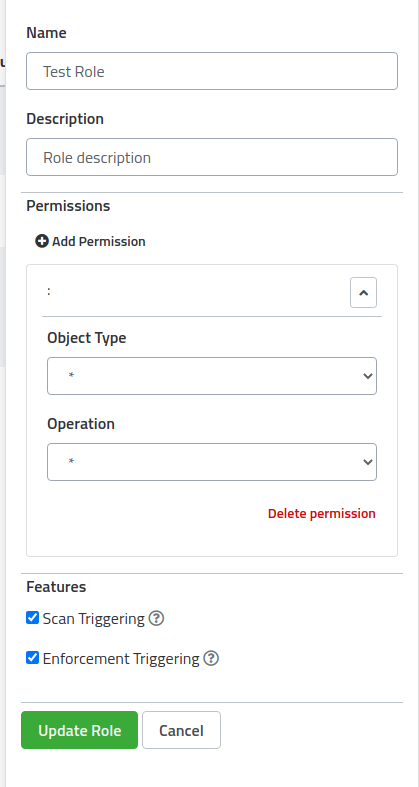Click the plus icon beside Add Permission

coord(42,241)
